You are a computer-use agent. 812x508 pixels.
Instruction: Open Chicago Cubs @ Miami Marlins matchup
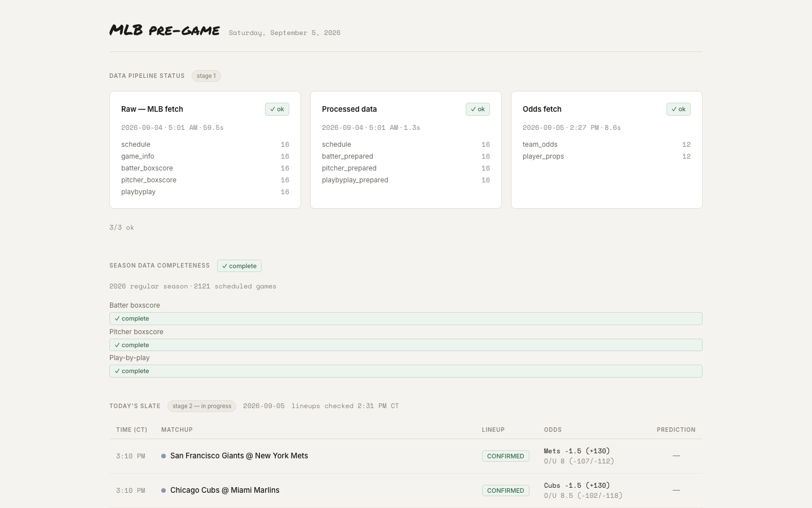[x=225, y=490]
